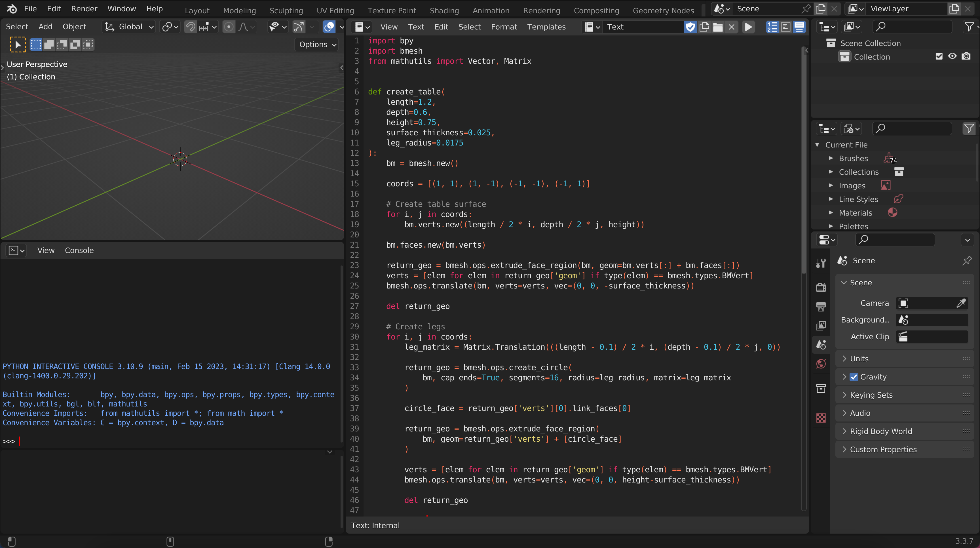Click the Register script shield icon
The width and height of the screenshot is (980, 548).
click(690, 27)
